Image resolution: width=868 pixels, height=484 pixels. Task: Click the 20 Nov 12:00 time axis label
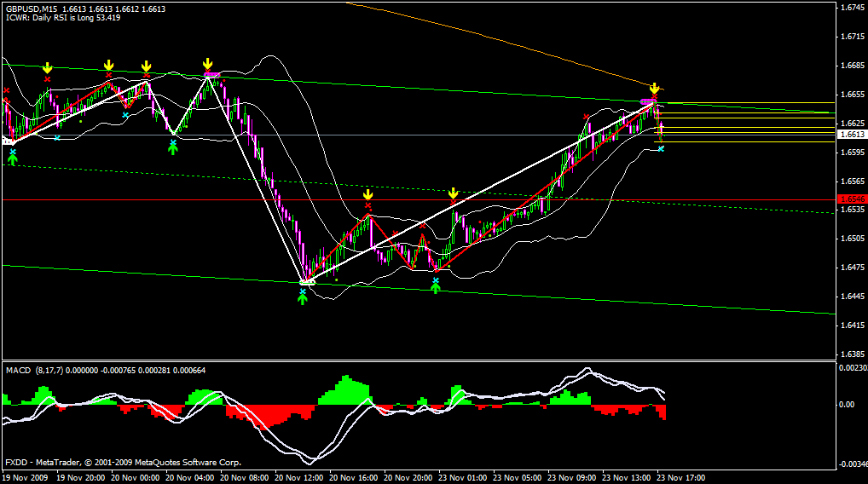click(x=302, y=478)
